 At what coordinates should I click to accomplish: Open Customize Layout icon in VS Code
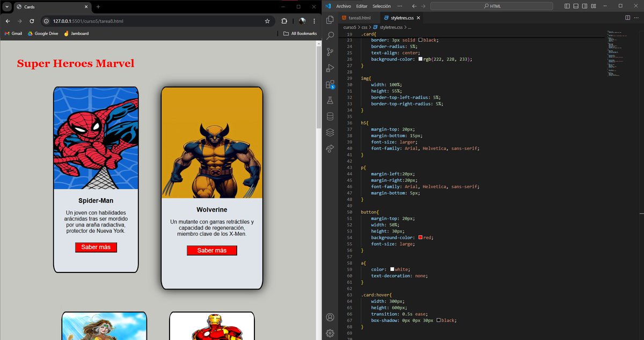pyautogui.click(x=593, y=6)
